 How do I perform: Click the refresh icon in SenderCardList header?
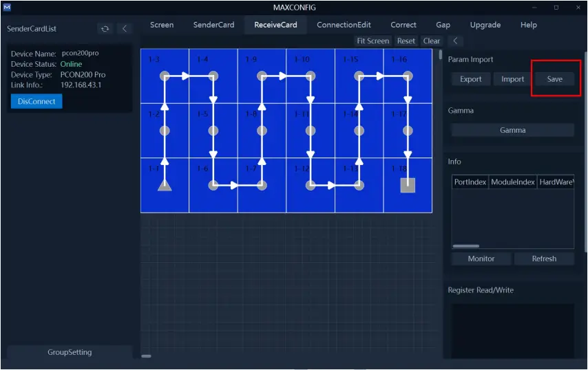click(x=105, y=29)
